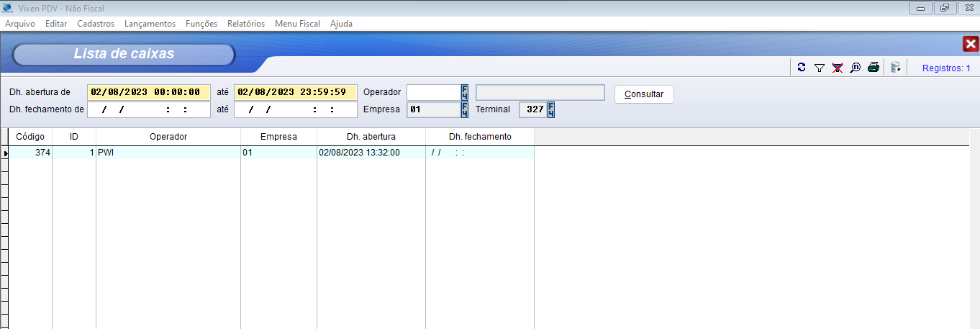Click the Terminal field containing 327
The width and height of the screenshot is (980, 329).
coord(533,109)
